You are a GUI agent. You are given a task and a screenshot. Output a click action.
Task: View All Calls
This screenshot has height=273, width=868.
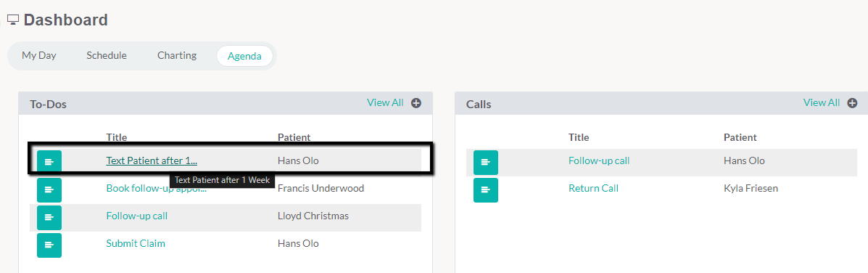822,102
